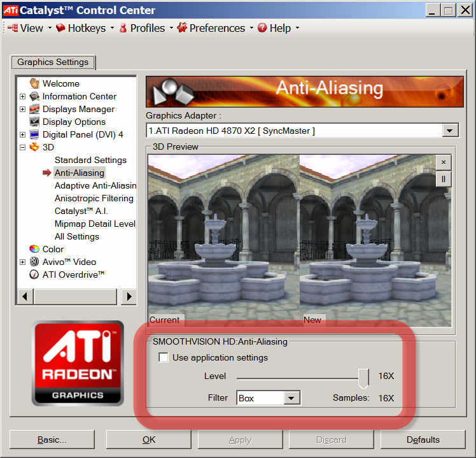Click the Help question mark icon
Image resolution: width=476 pixels, height=458 pixels.
click(x=262, y=27)
